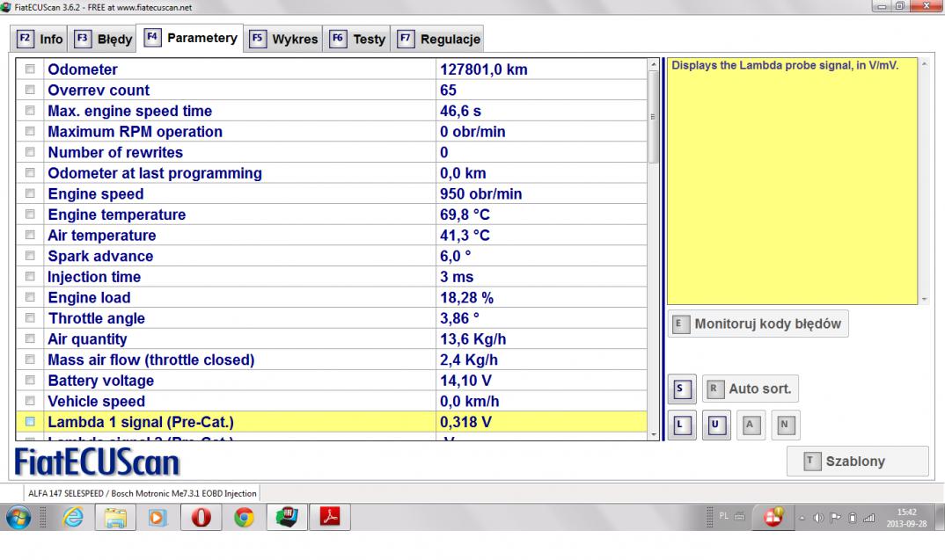Launch Opera browser from the taskbar
Image resolution: width=945 pixels, height=560 pixels.
point(201,517)
